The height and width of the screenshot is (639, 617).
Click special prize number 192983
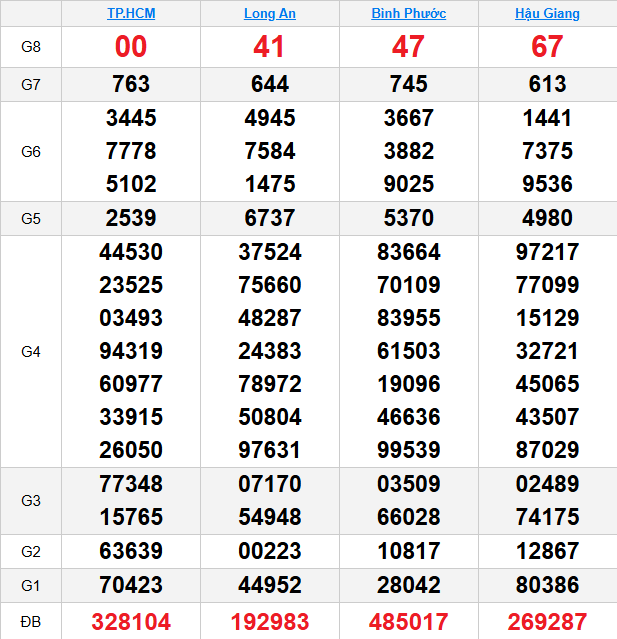point(270,621)
